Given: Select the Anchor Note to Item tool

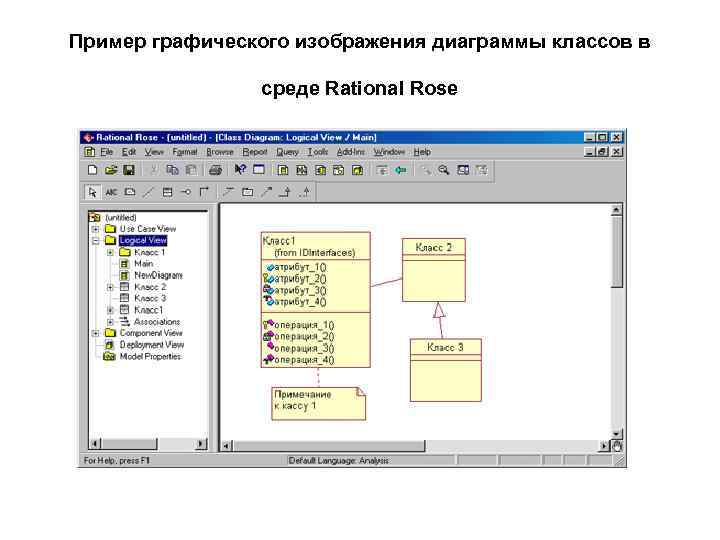Looking at the screenshot, I should click(148, 192).
